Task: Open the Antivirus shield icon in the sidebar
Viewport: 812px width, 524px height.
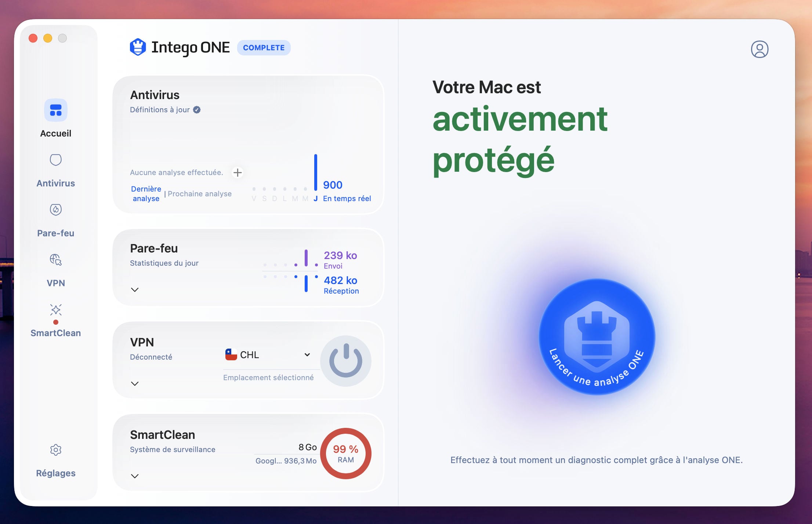Action: pyautogui.click(x=56, y=160)
